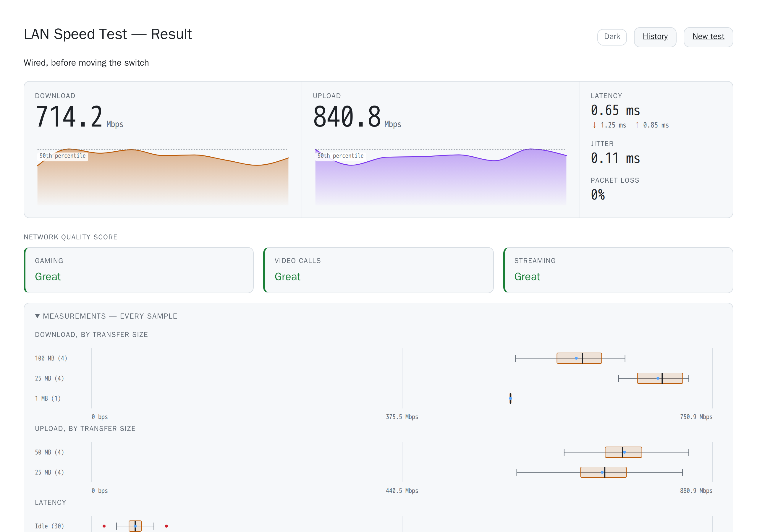The height and width of the screenshot is (532, 757).
Task: Click the upload 840.8 Mbps value
Action: click(x=357, y=117)
